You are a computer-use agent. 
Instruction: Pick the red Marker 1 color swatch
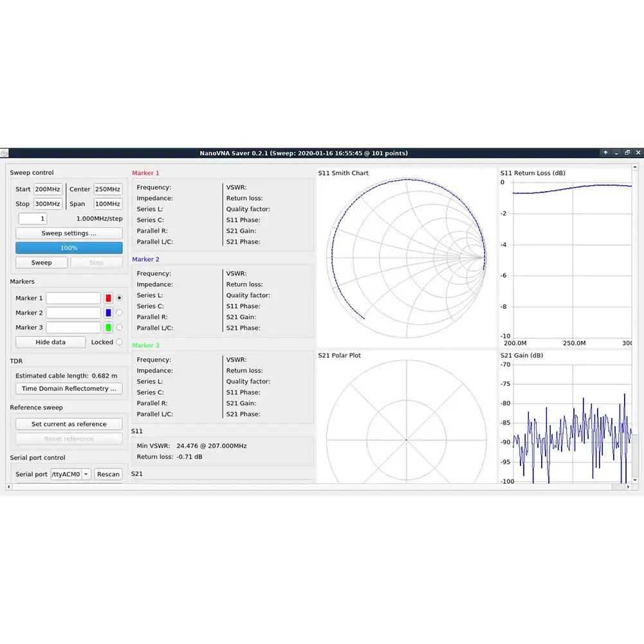tap(109, 298)
